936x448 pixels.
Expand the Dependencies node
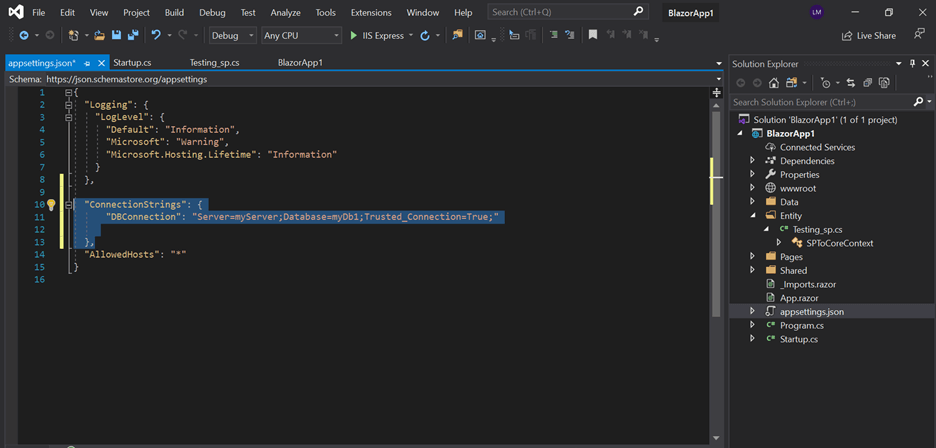click(x=752, y=160)
